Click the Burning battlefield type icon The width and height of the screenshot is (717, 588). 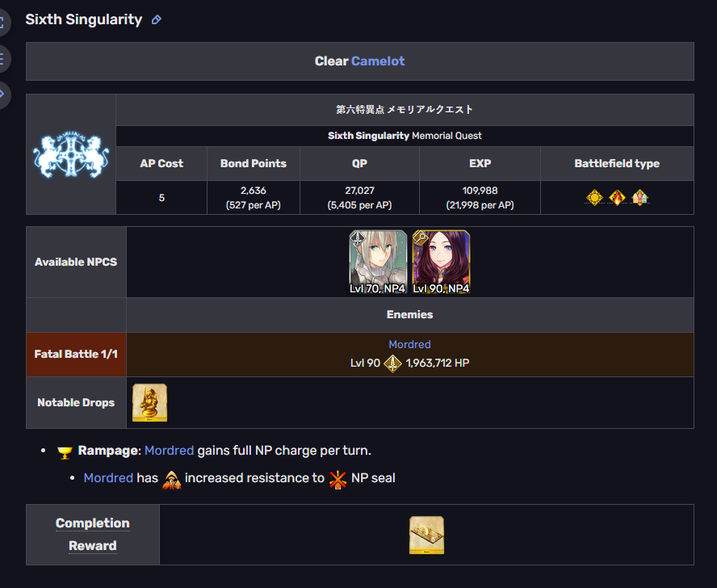(617, 198)
